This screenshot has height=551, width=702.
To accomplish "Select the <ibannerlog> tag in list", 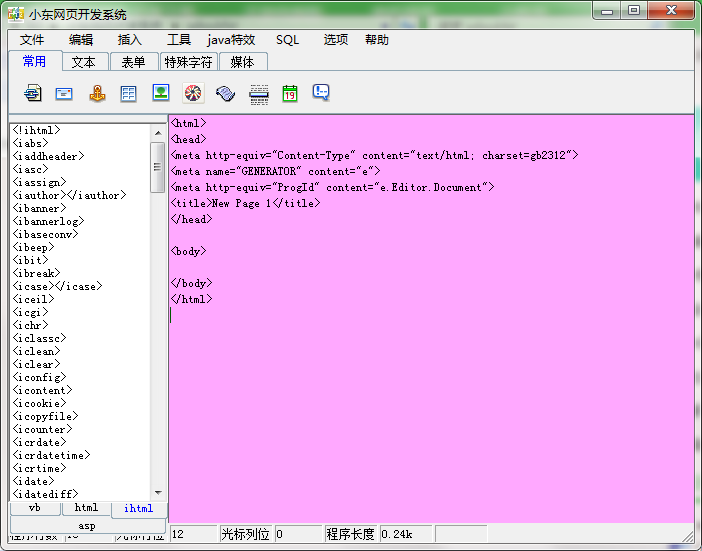I will pos(48,221).
